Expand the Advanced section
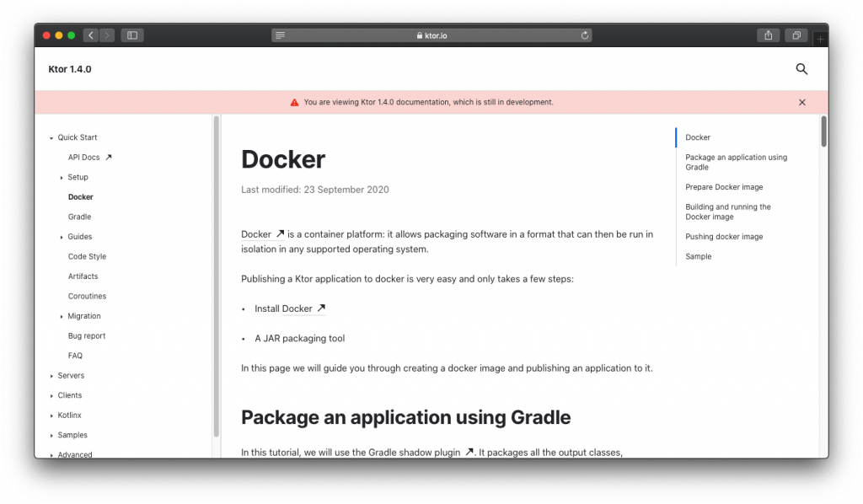 click(51, 455)
